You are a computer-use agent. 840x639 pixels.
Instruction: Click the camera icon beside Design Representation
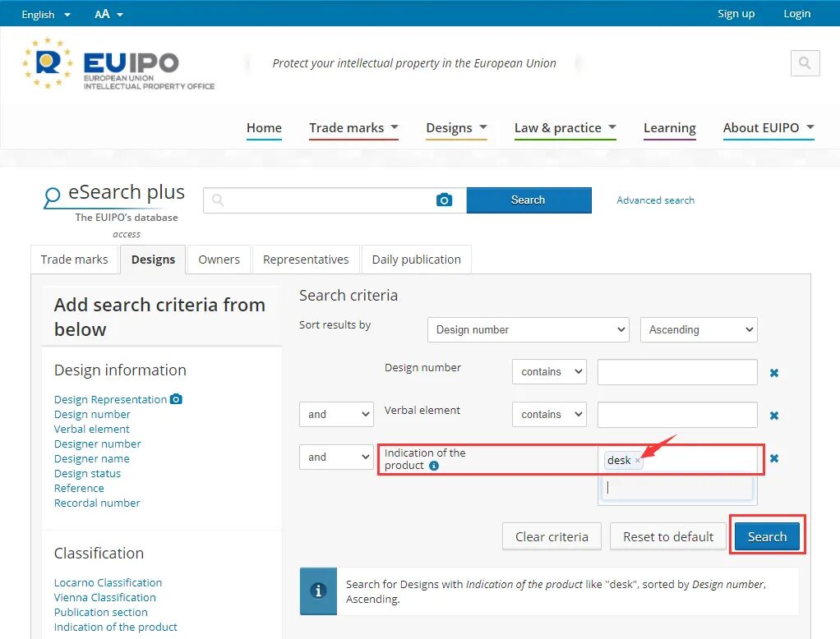pos(176,399)
